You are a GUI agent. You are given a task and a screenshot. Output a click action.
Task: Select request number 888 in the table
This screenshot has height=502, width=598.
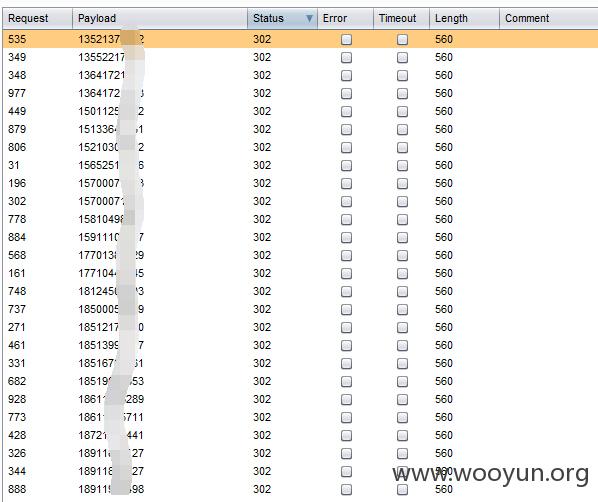[x=17, y=489]
